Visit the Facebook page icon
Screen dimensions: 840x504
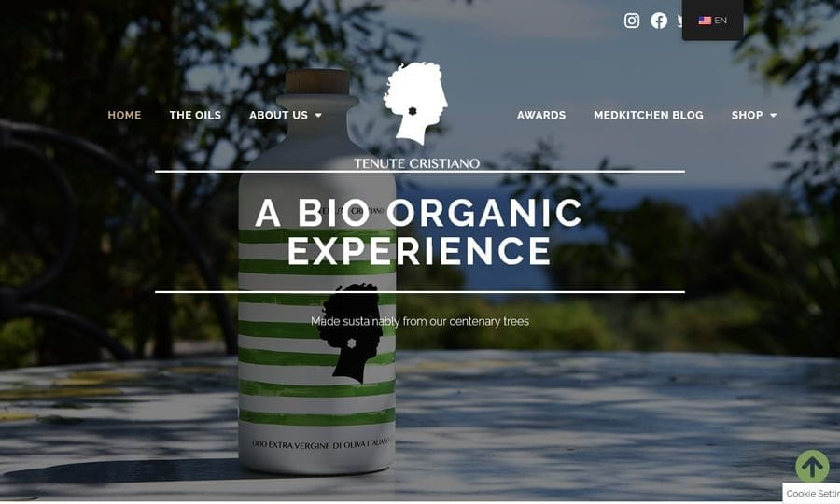(659, 21)
